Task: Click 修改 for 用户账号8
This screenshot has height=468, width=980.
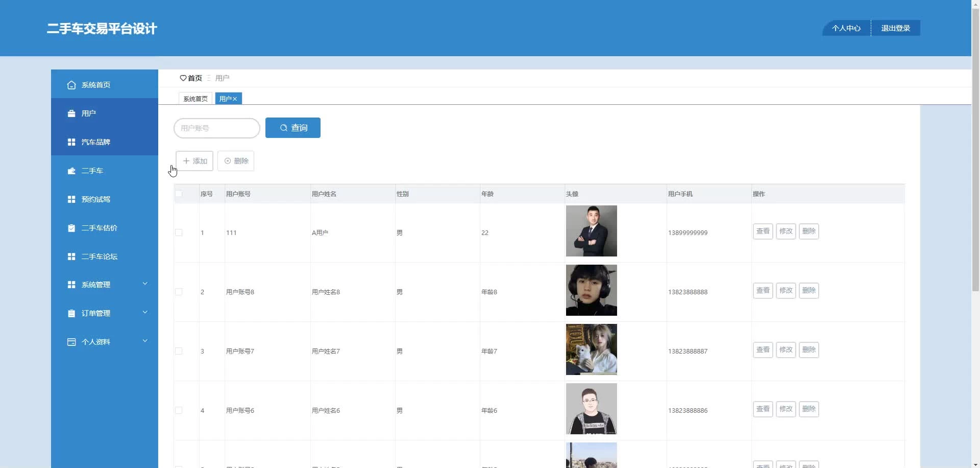Action: coord(786,291)
